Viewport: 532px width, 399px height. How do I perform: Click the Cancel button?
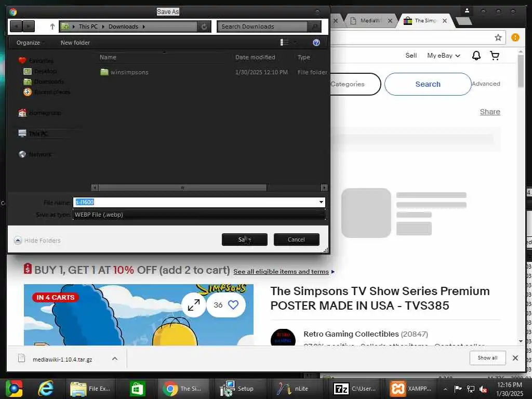click(x=296, y=240)
